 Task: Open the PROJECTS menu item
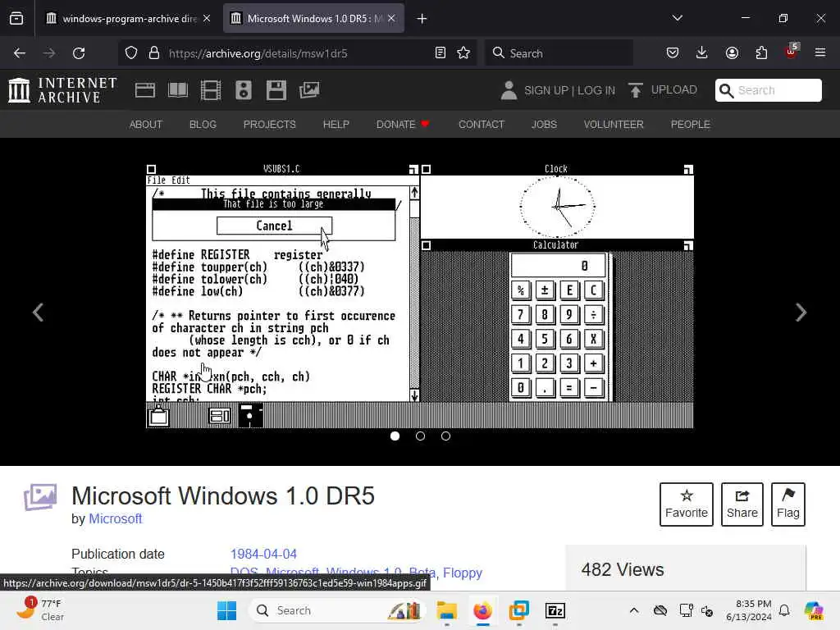[x=269, y=125]
